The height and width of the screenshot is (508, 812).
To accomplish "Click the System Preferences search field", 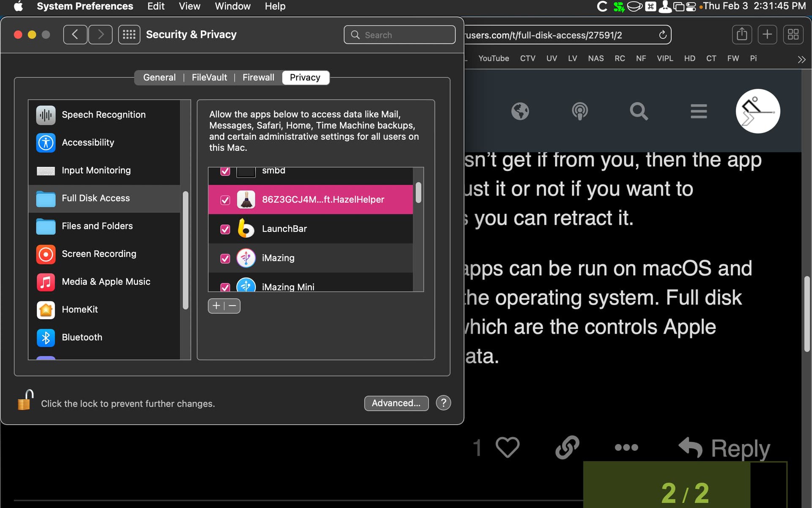I will 400,35.
